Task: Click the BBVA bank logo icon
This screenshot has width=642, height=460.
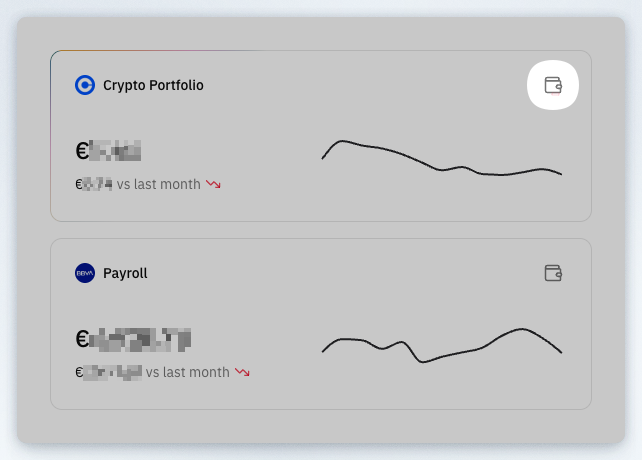Action: (x=85, y=273)
